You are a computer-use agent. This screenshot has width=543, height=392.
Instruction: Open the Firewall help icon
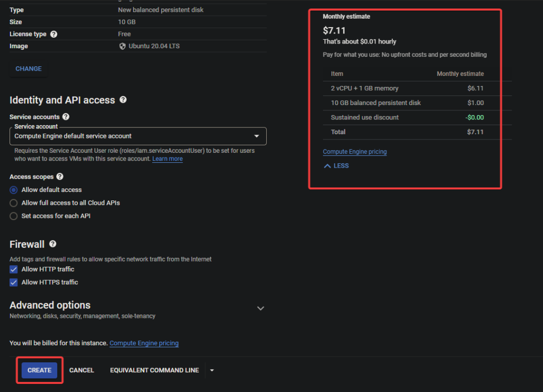point(52,244)
